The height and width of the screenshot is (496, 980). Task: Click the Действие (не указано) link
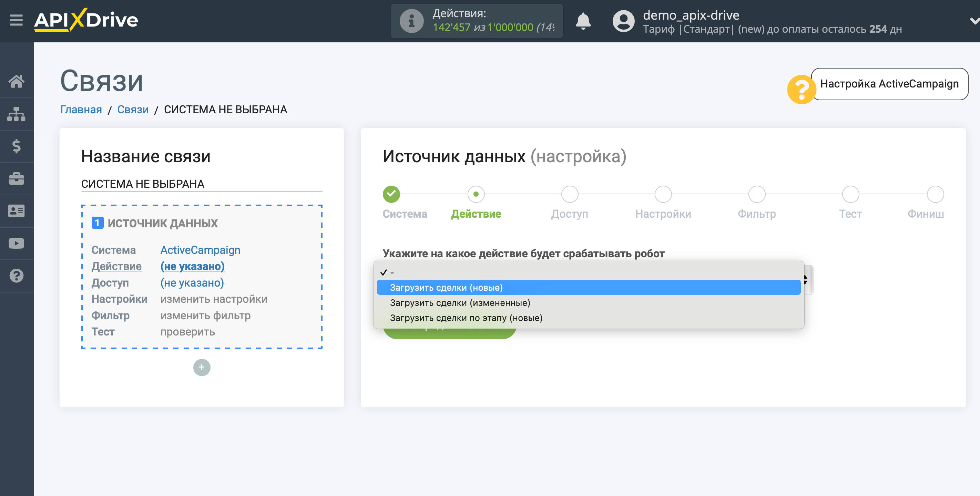coord(193,266)
